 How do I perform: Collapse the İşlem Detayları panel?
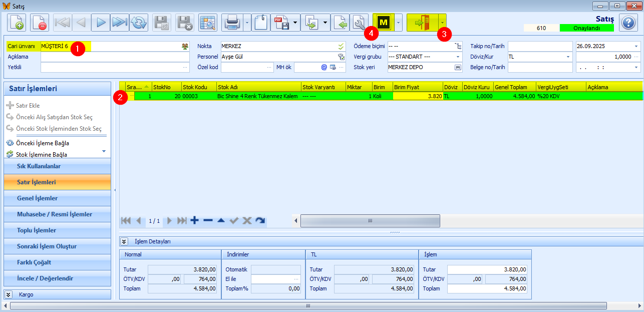click(x=124, y=241)
